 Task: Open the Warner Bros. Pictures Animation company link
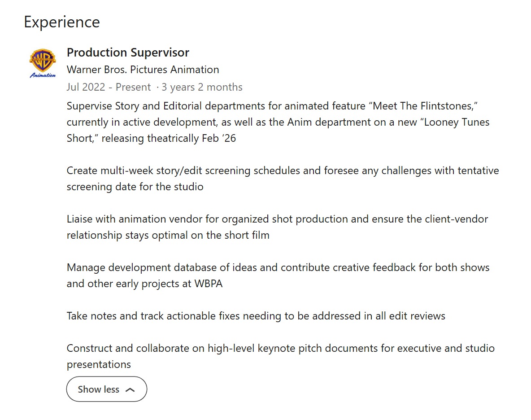(x=143, y=70)
